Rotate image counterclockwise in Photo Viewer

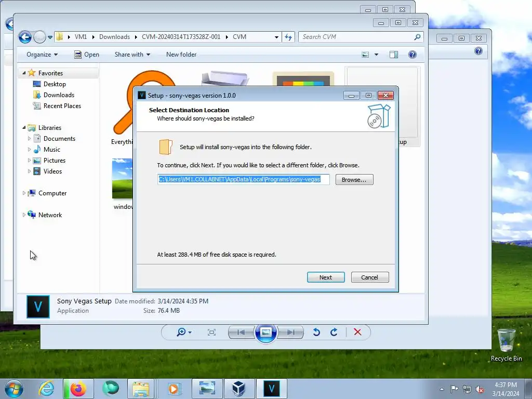[x=316, y=332]
